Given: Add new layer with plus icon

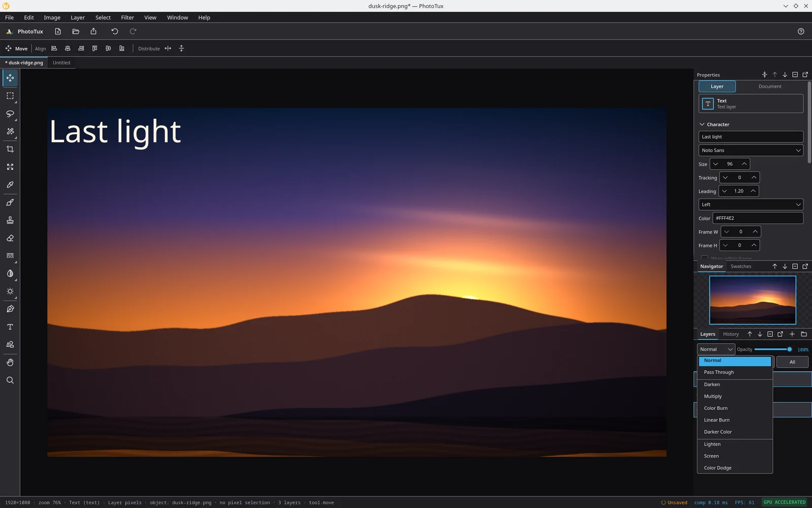Looking at the screenshot, I should coord(792,334).
